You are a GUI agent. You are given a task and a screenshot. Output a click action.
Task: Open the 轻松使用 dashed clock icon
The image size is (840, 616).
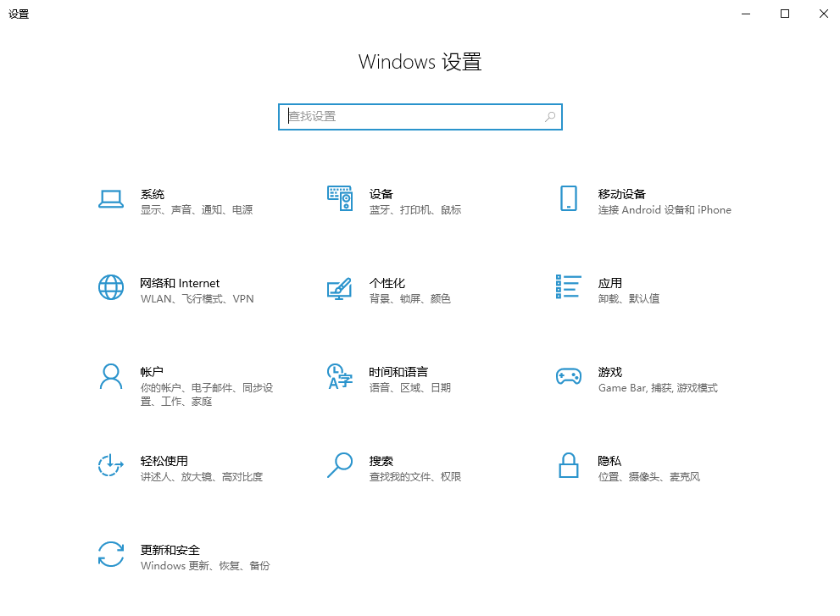pyautogui.click(x=111, y=465)
